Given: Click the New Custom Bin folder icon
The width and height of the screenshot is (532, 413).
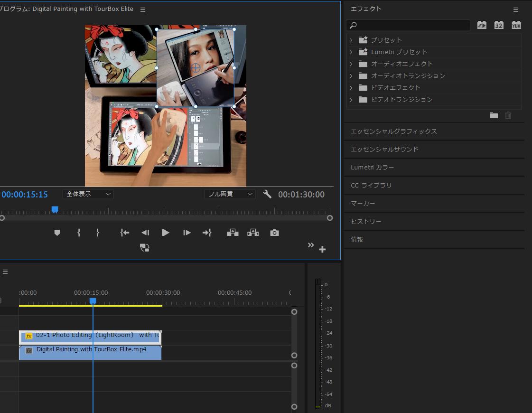Looking at the screenshot, I should [x=494, y=115].
